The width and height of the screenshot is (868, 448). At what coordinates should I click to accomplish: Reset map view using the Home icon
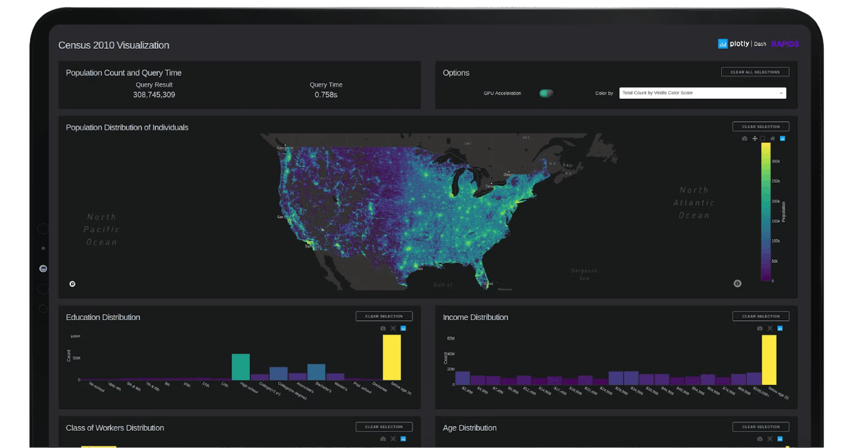(x=773, y=139)
